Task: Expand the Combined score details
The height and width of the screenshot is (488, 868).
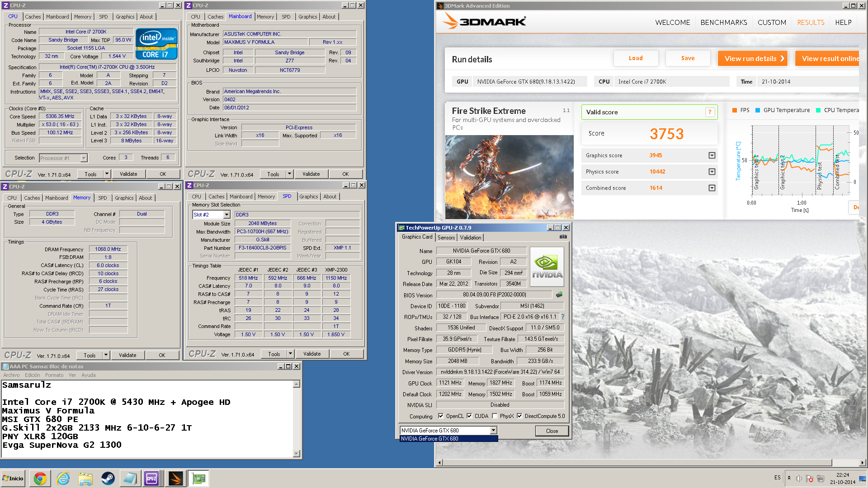Action: click(712, 188)
